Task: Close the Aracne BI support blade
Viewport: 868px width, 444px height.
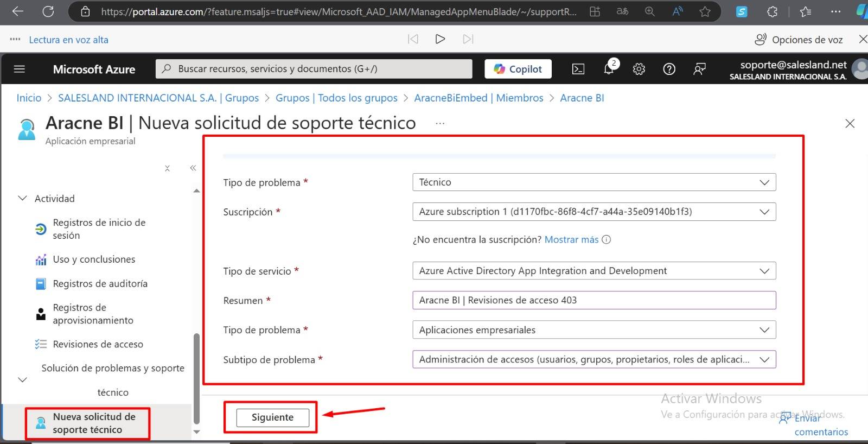Action: (x=850, y=124)
